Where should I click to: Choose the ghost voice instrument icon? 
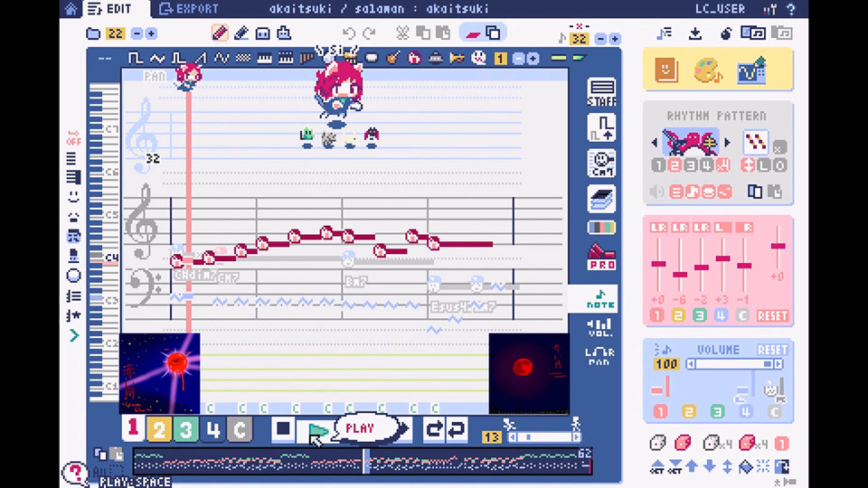[478, 58]
